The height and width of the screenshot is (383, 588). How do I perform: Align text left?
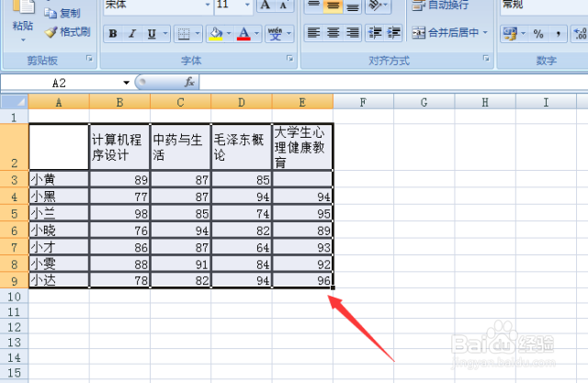tap(313, 33)
